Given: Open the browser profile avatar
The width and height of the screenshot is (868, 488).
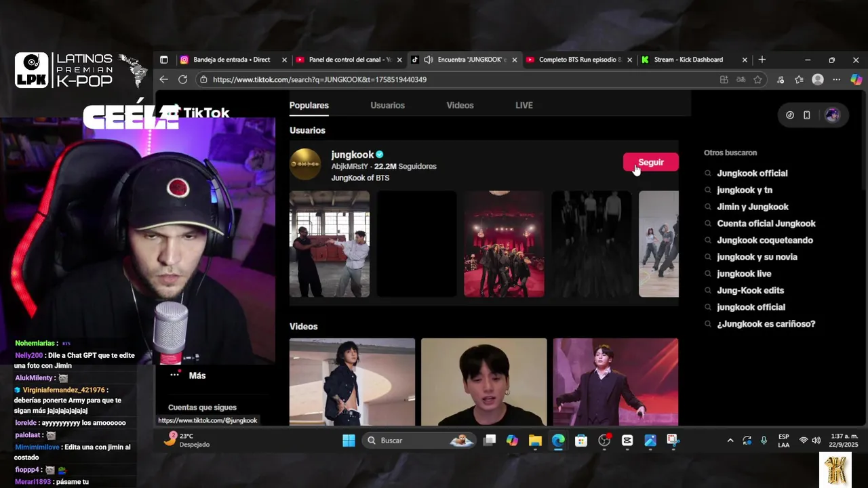Looking at the screenshot, I should (818, 79).
